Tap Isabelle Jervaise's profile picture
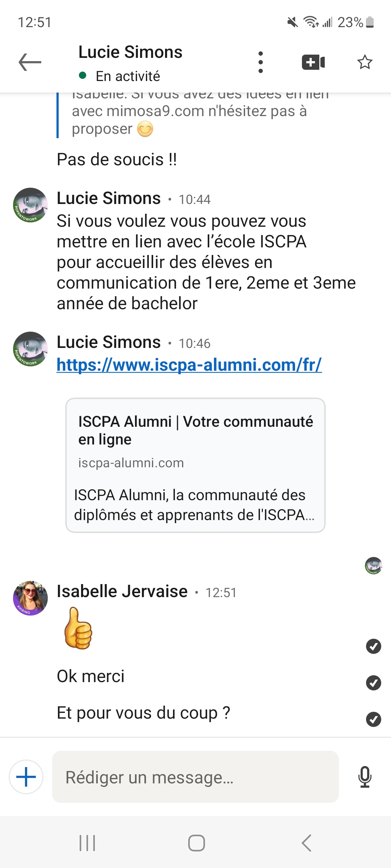391x868 pixels. [x=30, y=598]
